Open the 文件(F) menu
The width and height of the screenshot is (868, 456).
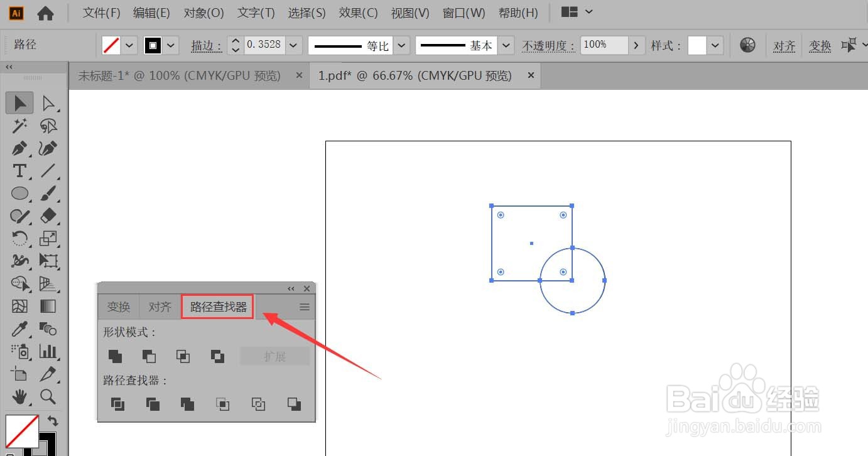point(102,13)
